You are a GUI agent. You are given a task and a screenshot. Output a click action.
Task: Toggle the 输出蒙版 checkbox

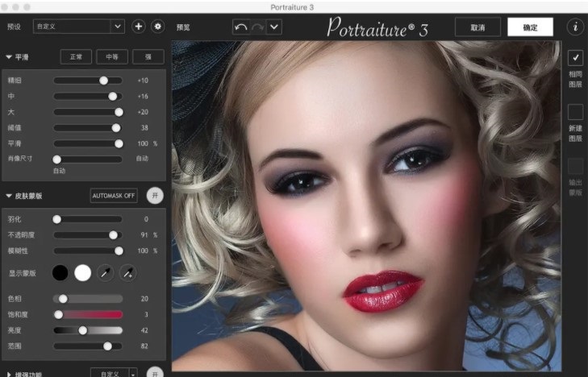tap(575, 166)
